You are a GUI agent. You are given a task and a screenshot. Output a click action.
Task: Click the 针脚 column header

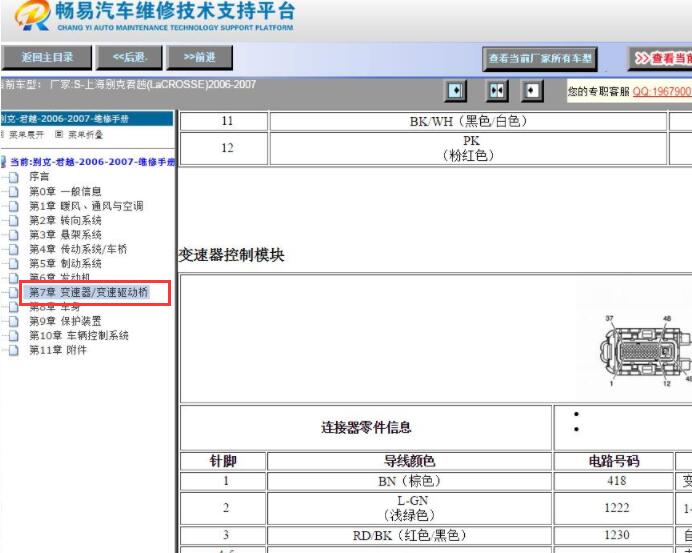click(223, 461)
